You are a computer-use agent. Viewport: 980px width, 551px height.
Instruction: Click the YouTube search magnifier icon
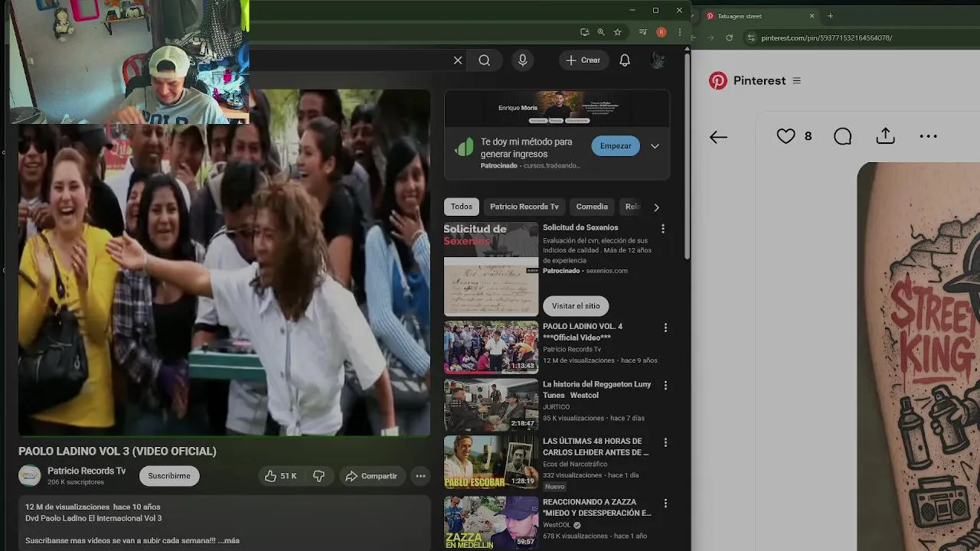point(485,60)
